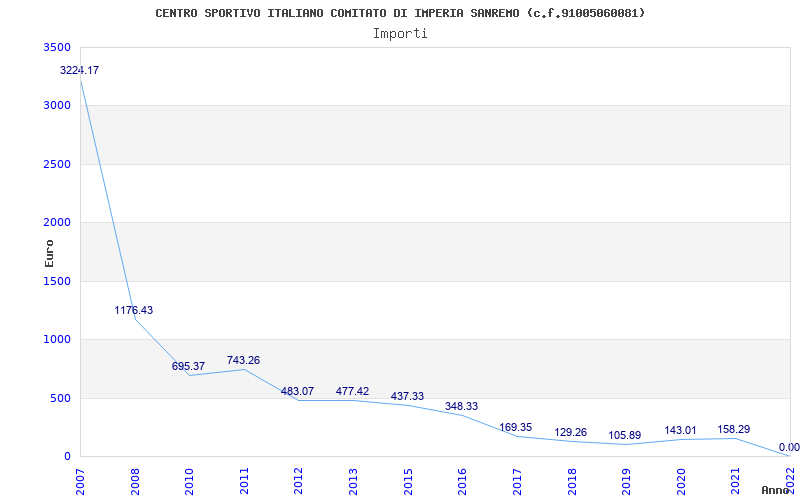This screenshot has width=800, height=500.
Task: Click the 500 y-axis tick label
Action: point(61,398)
